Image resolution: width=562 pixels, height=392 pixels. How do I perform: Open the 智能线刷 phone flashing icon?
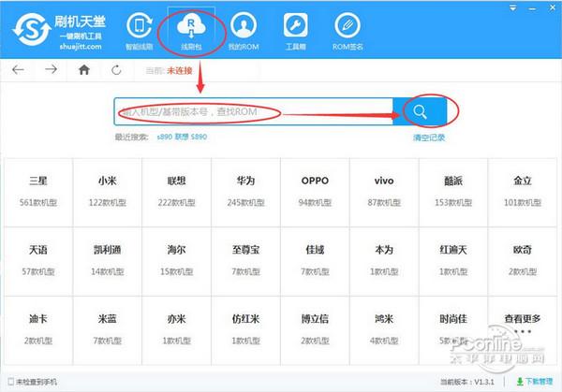[x=139, y=32]
